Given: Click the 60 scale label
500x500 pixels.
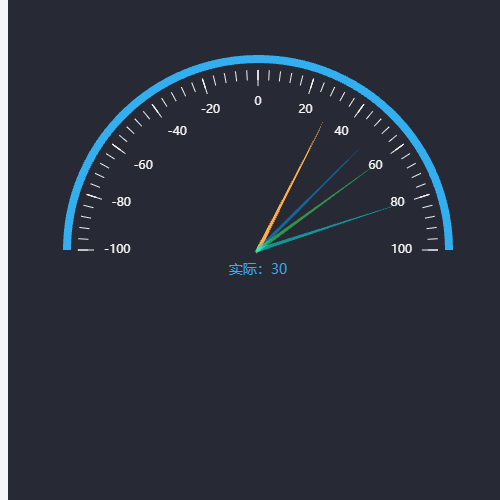Looking at the screenshot, I should click(x=375, y=165).
